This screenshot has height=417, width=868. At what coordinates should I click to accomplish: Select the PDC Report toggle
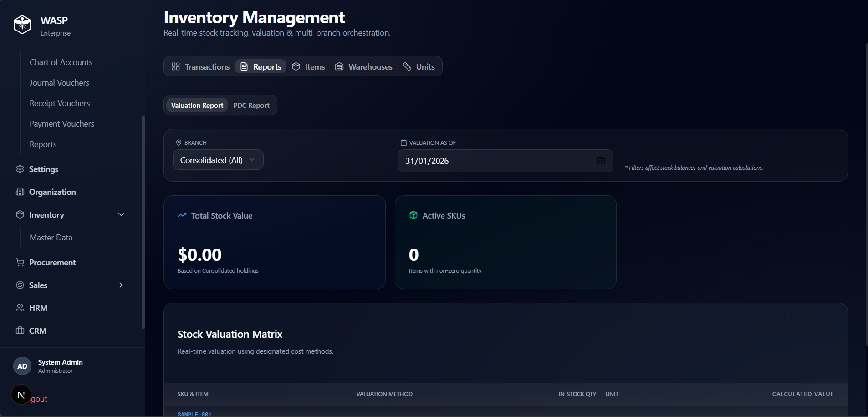[x=251, y=105]
